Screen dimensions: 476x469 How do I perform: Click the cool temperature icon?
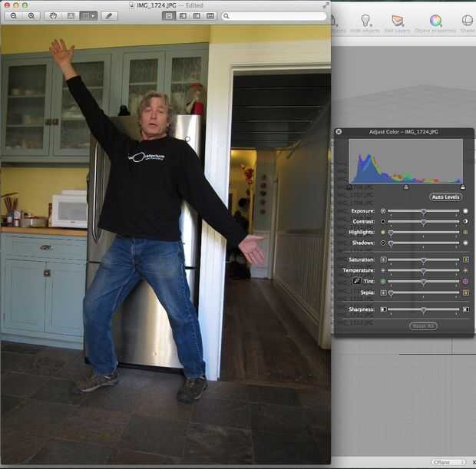point(383,270)
